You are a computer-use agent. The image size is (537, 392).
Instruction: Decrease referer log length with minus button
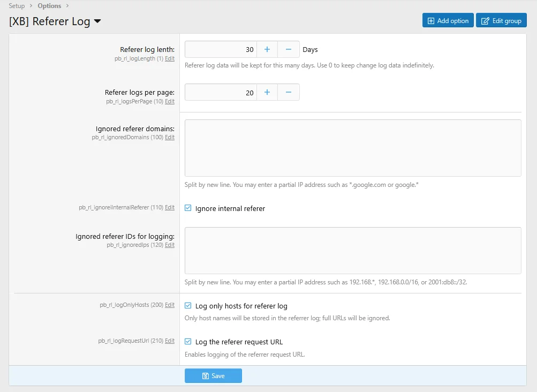(289, 49)
